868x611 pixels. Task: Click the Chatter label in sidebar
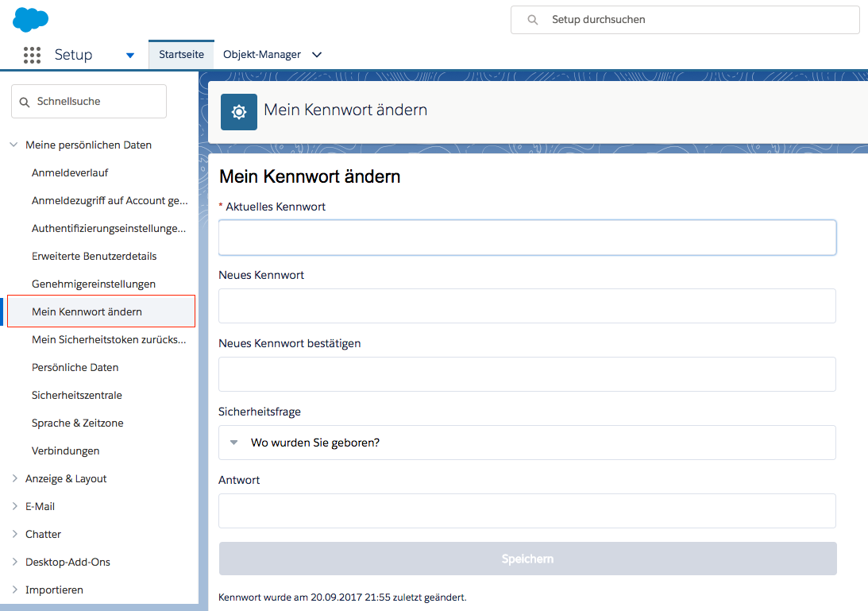43,534
